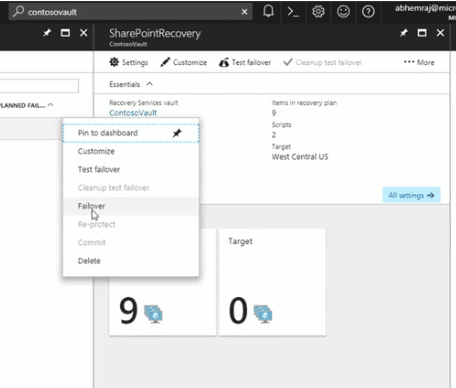
Task: Launch Cloud Shell from top bar
Action: (x=293, y=12)
